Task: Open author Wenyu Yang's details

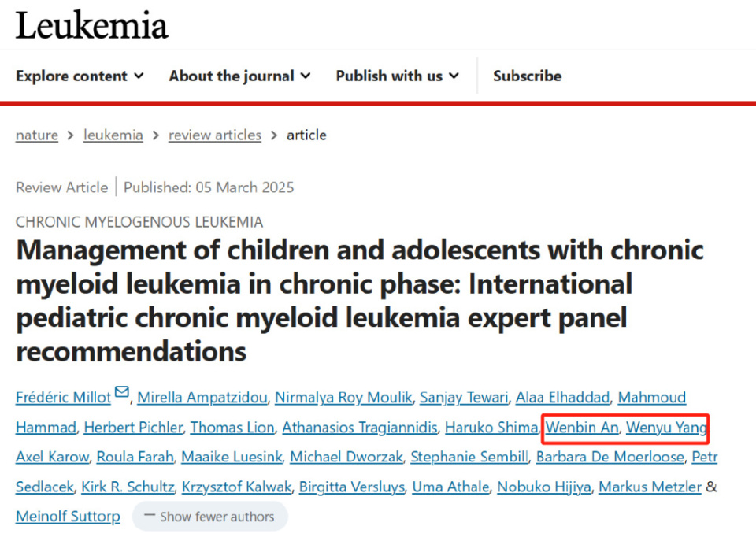Action: (x=666, y=428)
